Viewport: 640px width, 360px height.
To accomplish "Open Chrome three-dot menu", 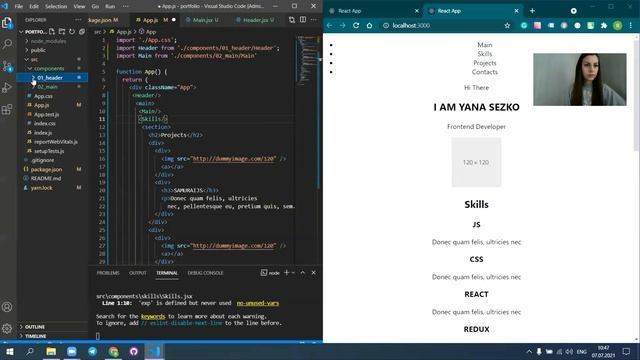I will point(631,25).
